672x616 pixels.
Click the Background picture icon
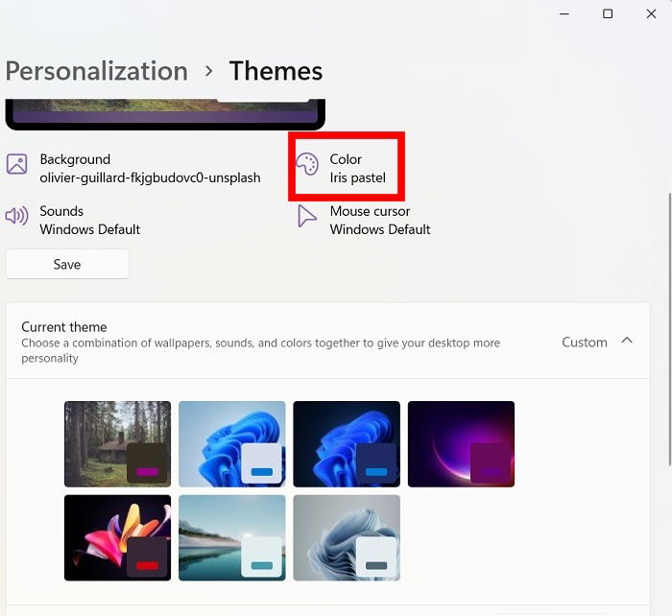[16, 164]
